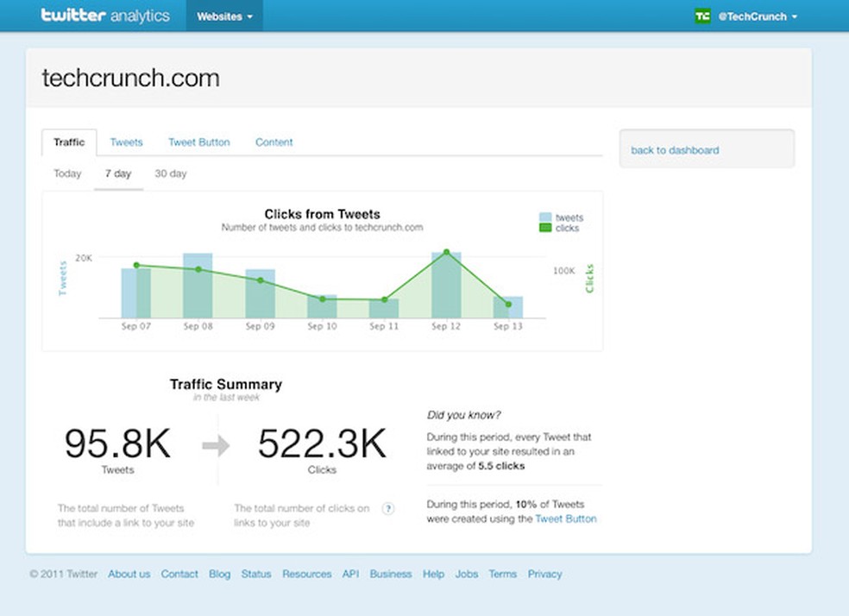Click back to dashboard
The height and width of the screenshot is (616, 849).
tap(674, 149)
